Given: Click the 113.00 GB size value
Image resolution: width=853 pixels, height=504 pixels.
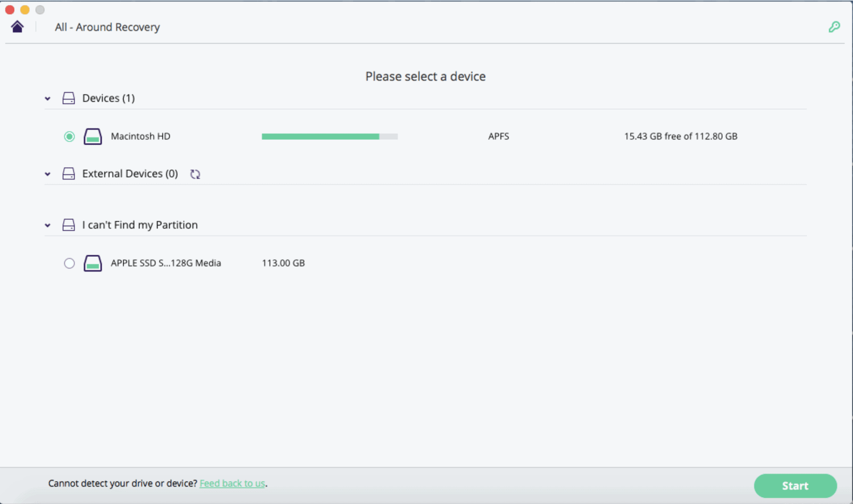Looking at the screenshot, I should point(283,263).
